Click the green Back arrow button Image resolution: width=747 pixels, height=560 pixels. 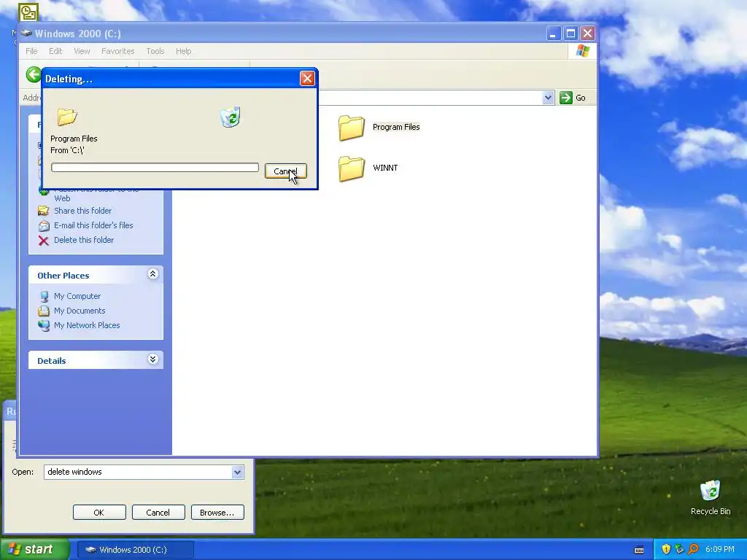pyautogui.click(x=34, y=74)
